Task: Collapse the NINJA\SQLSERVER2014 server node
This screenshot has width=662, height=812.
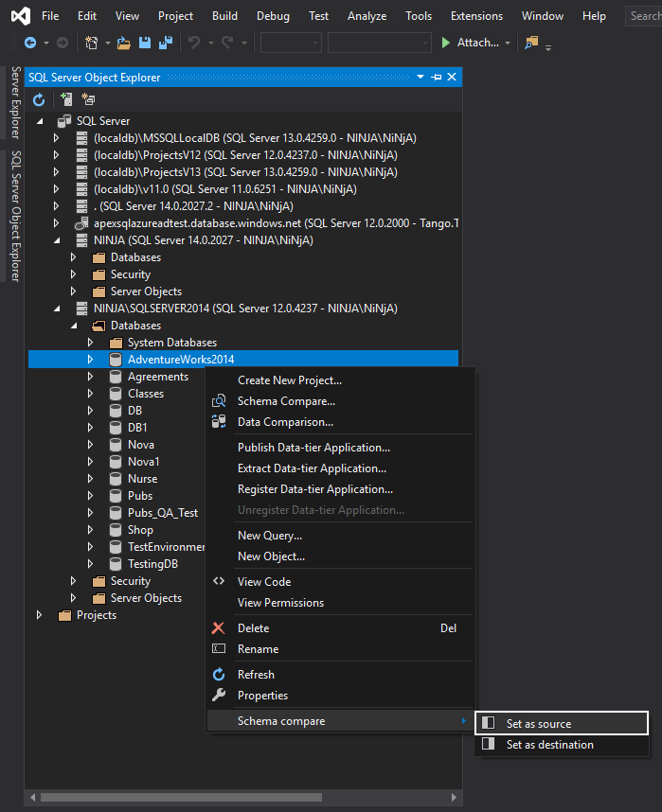Action: click(57, 309)
